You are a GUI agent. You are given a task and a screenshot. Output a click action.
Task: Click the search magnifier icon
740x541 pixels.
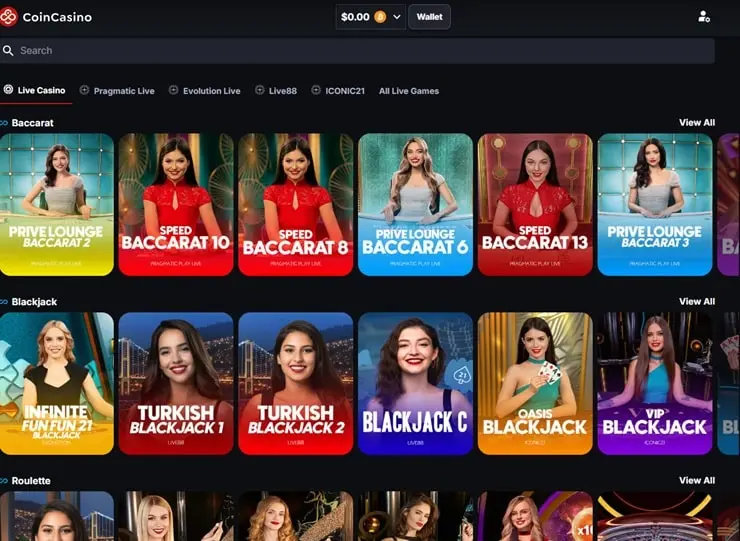tap(8, 51)
